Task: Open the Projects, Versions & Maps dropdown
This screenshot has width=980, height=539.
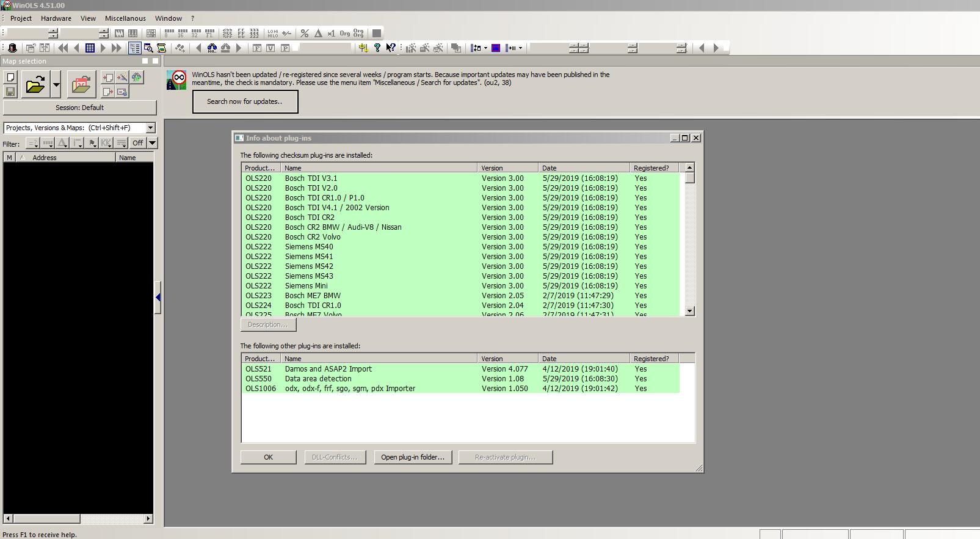Action: tap(150, 128)
